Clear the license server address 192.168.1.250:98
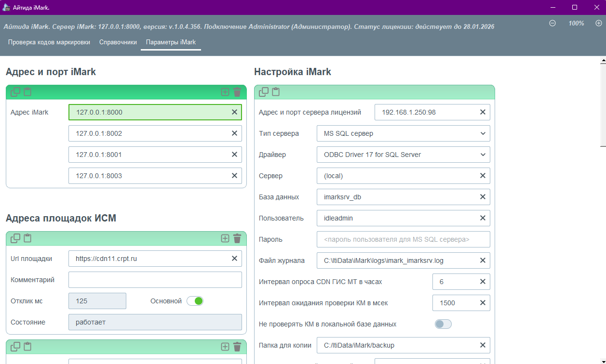The image size is (606, 364). pos(483,112)
